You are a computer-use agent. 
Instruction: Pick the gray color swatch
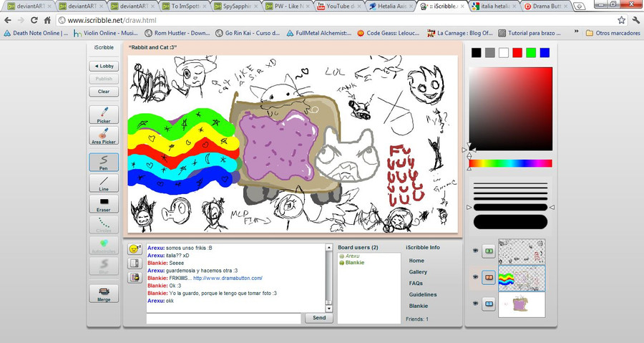pyautogui.click(x=489, y=52)
